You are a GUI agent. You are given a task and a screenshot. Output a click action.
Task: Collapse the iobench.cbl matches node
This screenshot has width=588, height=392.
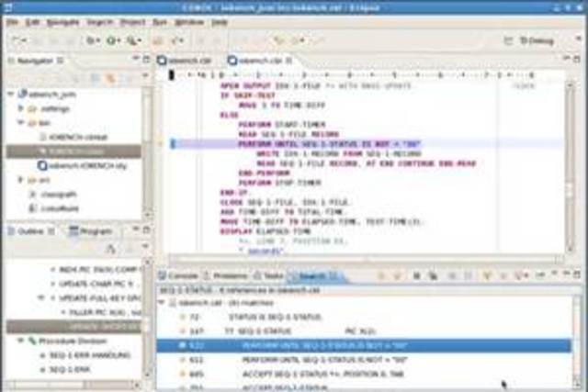pos(162,302)
